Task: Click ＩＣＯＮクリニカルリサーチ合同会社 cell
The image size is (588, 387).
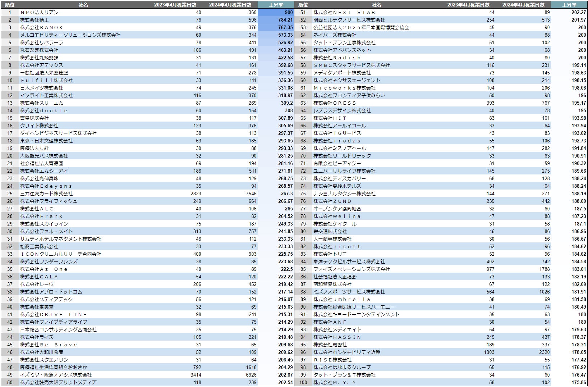Action: pyautogui.click(x=61, y=254)
